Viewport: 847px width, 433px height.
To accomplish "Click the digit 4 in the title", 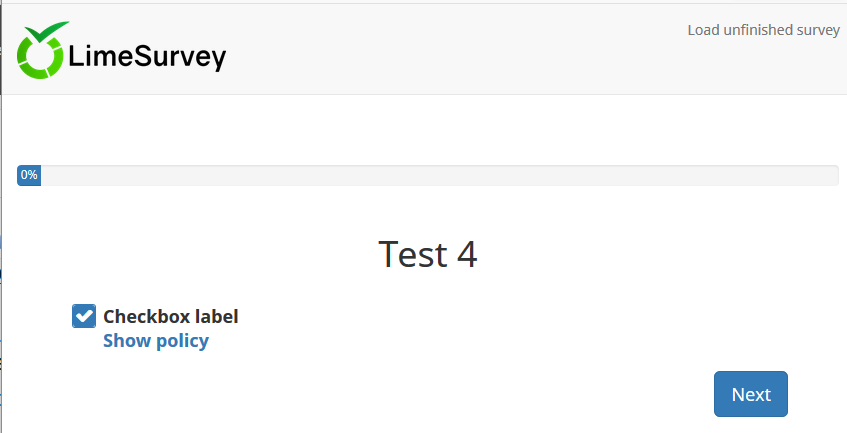I will tap(466, 254).
